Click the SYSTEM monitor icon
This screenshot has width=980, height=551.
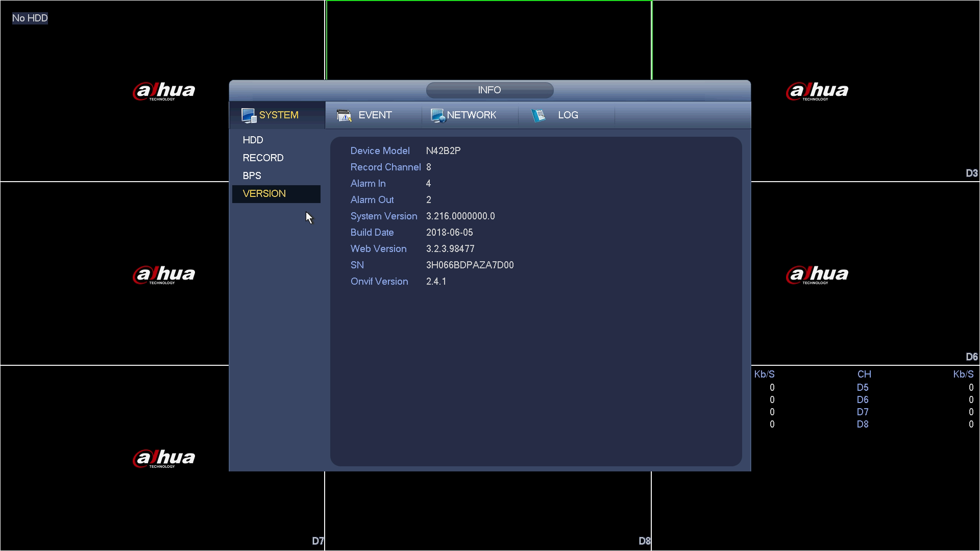coord(249,115)
